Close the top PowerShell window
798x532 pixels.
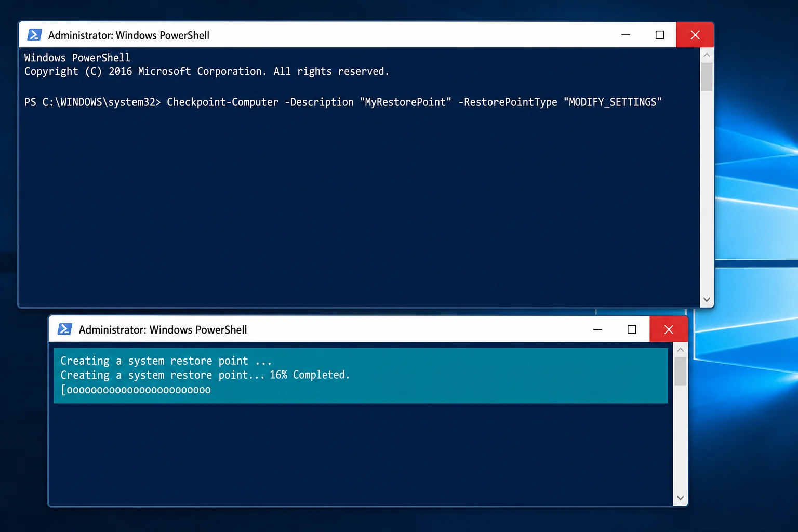click(x=695, y=35)
